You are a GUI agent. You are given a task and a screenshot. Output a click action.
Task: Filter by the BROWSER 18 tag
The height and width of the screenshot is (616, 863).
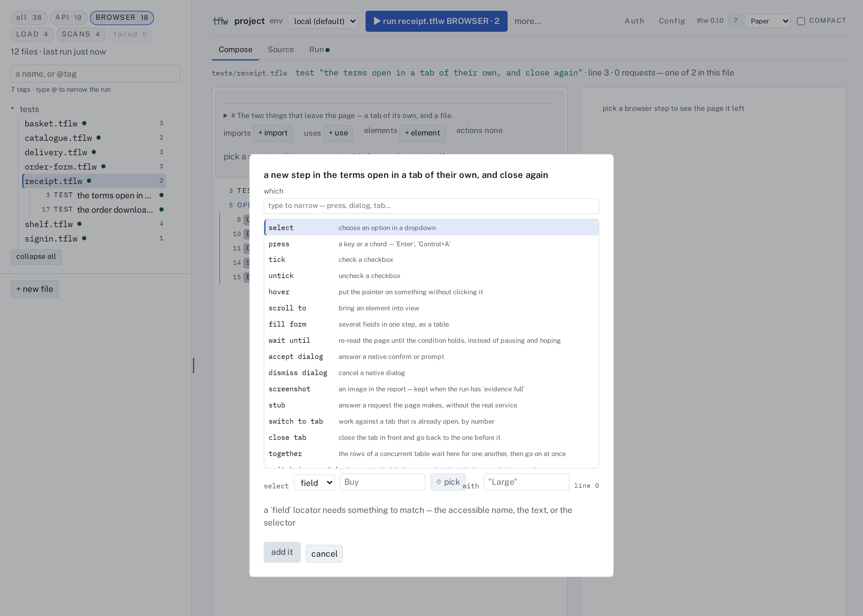coord(122,17)
